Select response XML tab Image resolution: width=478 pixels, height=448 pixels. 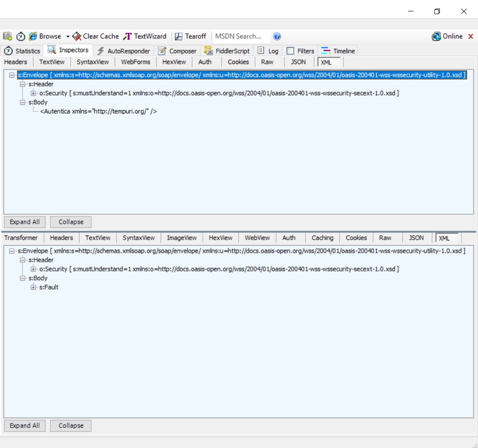(x=447, y=238)
